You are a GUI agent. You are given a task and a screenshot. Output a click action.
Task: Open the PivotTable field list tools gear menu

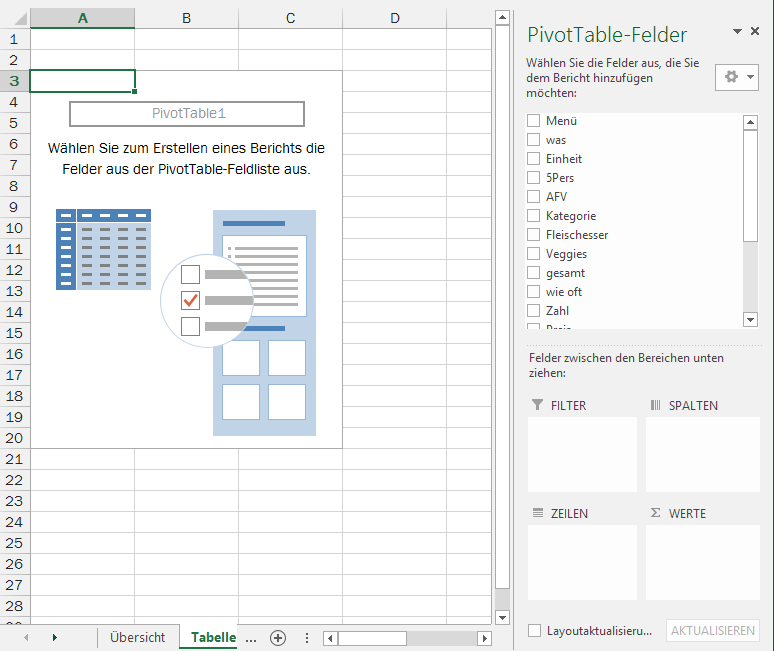click(737, 77)
